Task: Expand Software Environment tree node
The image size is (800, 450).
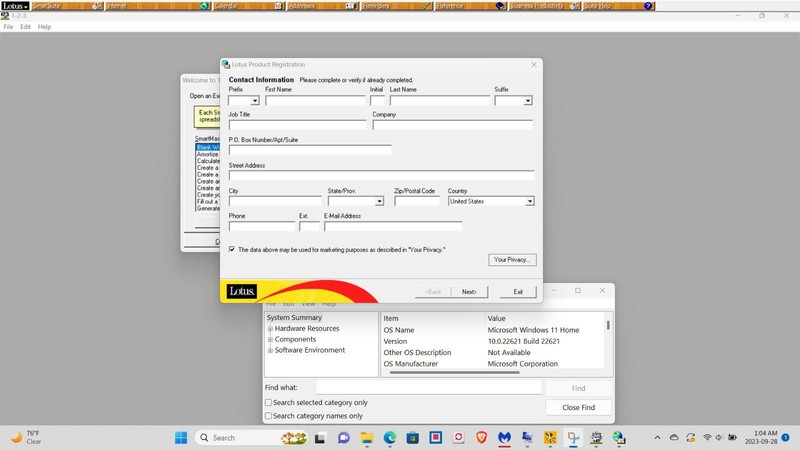Action: pos(270,350)
